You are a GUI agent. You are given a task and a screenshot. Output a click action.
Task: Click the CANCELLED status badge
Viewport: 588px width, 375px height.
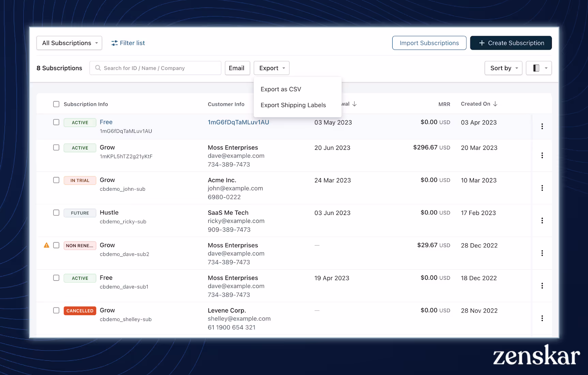coord(80,311)
